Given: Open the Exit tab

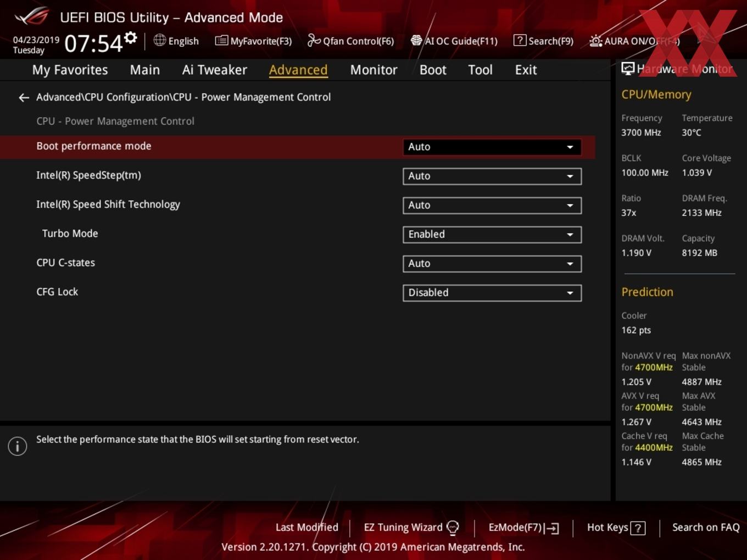Looking at the screenshot, I should (526, 70).
